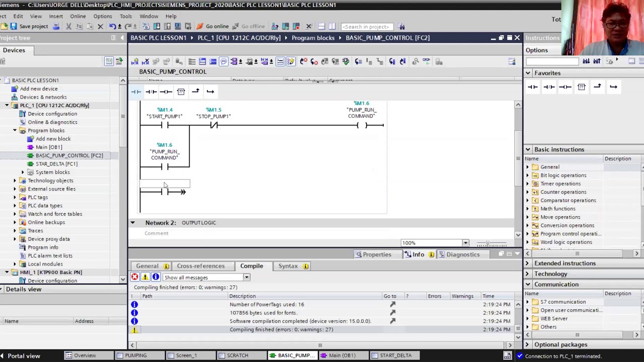Image resolution: width=644 pixels, height=362 pixels.
Task: Click the Go online icon
Action: (200, 27)
